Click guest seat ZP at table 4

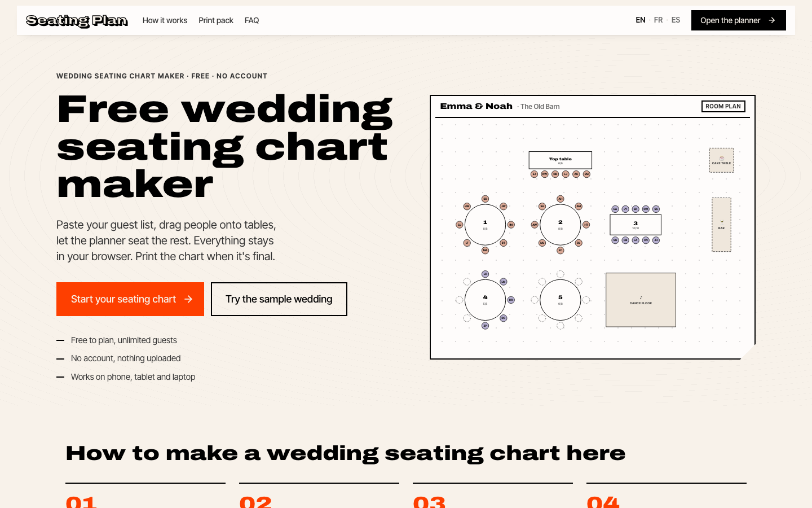click(x=485, y=326)
